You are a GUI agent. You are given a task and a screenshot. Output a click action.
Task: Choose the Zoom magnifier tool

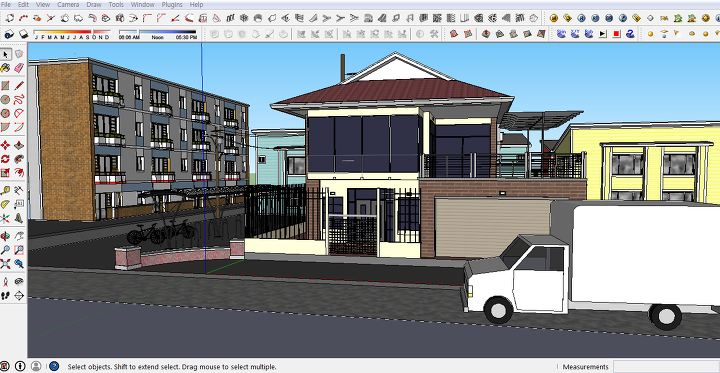(x=6, y=250)
